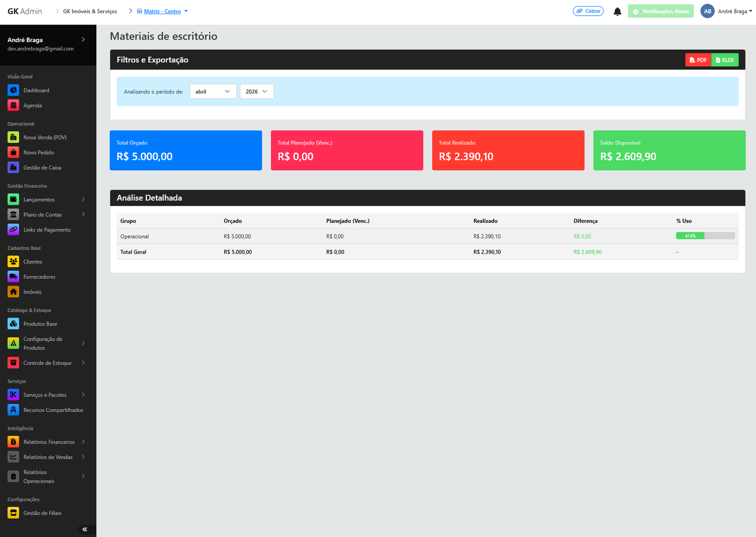Open the year dropdown showing 2026

point(257,92)
